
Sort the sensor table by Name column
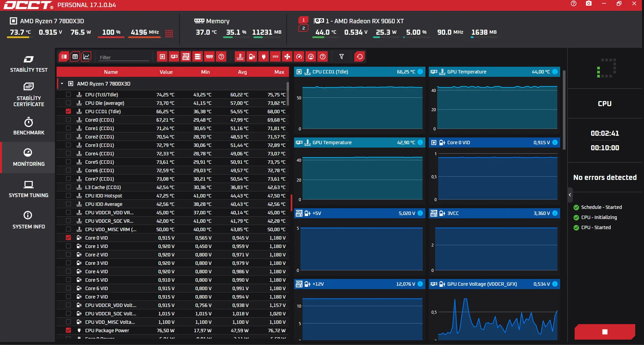[111, 72]
